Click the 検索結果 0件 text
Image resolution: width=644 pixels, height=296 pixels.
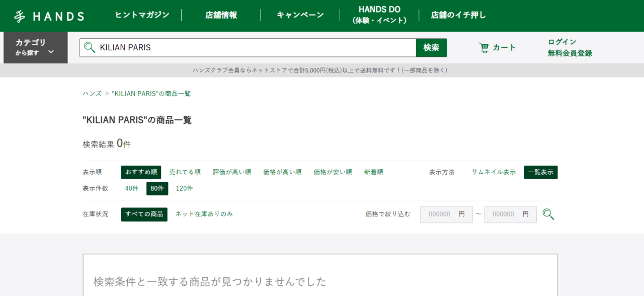click(107, 143)
